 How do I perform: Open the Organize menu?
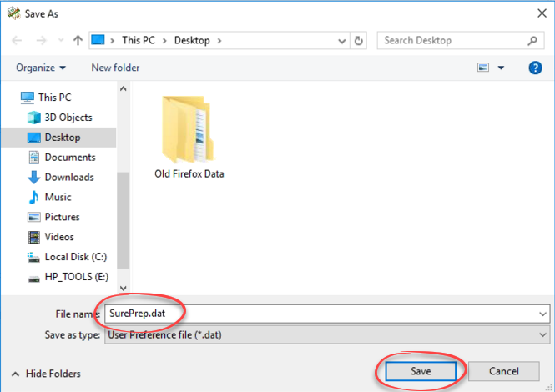(41, 68)
